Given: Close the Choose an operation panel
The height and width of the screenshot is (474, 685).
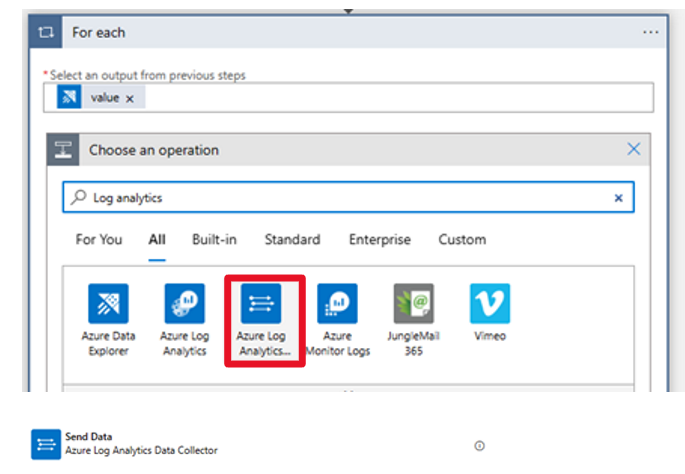Looking at the screenshot, I should click(633, 149).
